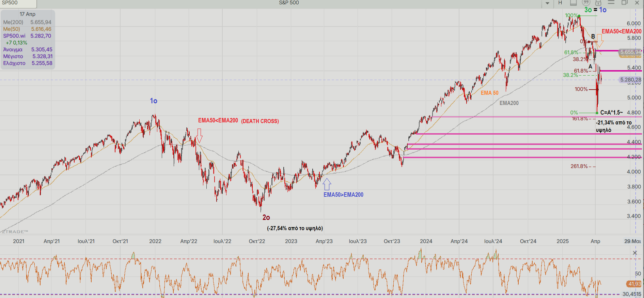
Task: Click the 17 Απρ date header
Action: [x=27, y=14]
